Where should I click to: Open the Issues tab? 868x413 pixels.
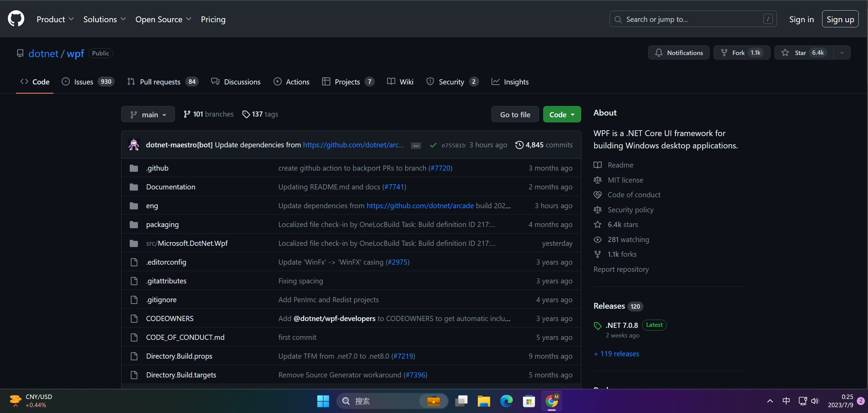click(84, 82)
